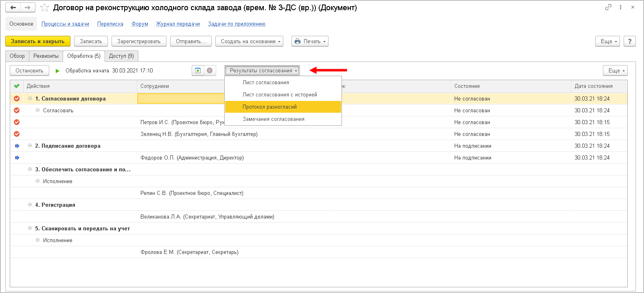Select Репин С.В. (Проектное бюро, Специалист)
Image resolution: width=644 pixels, height=293 pixels.
[x=192, y=193]
